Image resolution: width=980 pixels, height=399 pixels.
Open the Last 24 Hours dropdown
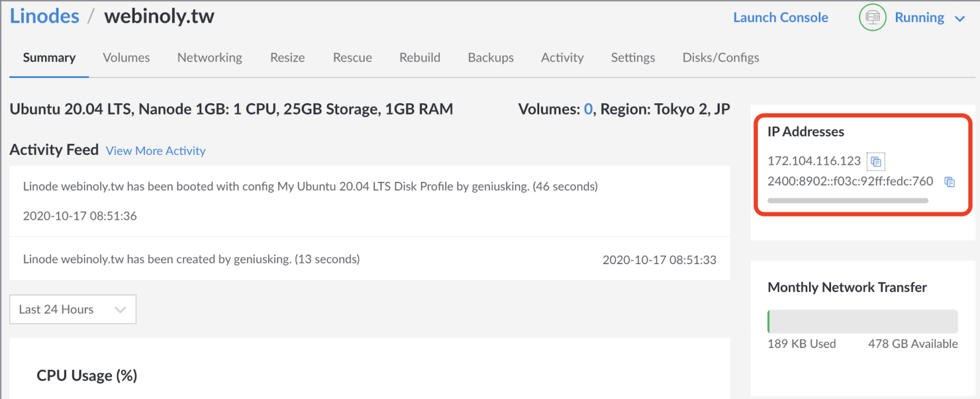[x=73, y=310]
